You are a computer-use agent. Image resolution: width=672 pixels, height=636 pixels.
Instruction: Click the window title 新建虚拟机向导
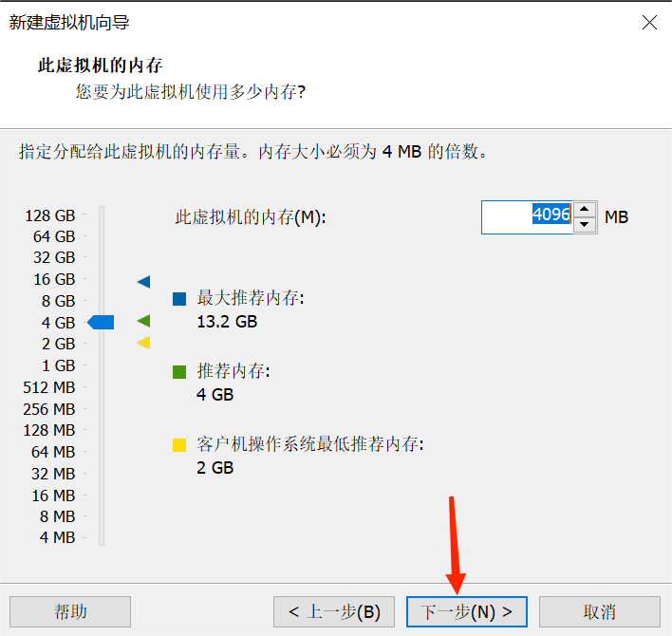tap(69, 22)
